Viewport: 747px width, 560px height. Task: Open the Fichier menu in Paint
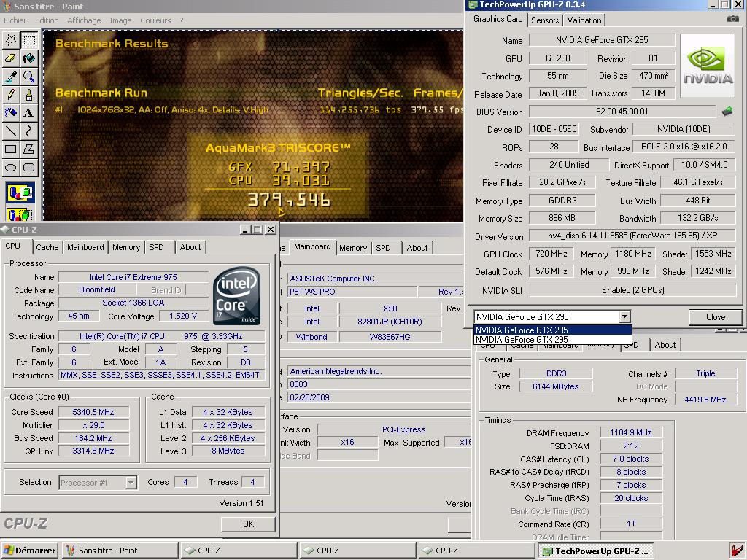click(x=15, y=20)
